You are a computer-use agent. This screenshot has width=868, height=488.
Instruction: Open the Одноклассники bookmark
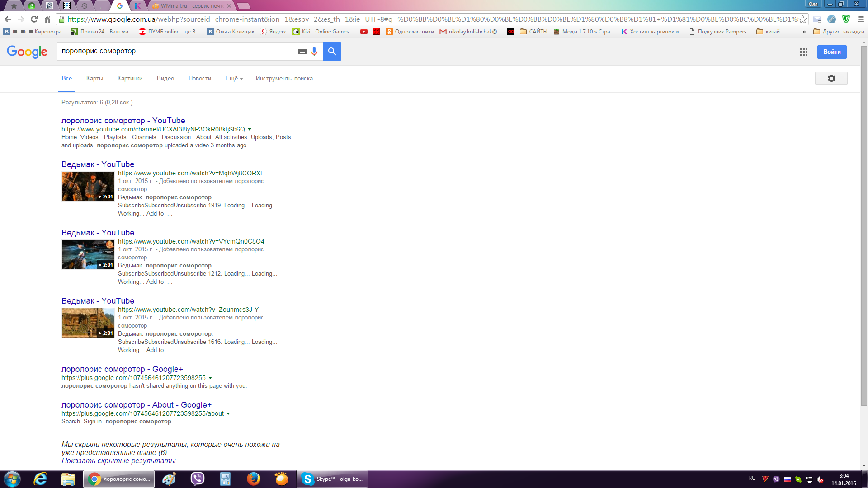coord(410,32)
